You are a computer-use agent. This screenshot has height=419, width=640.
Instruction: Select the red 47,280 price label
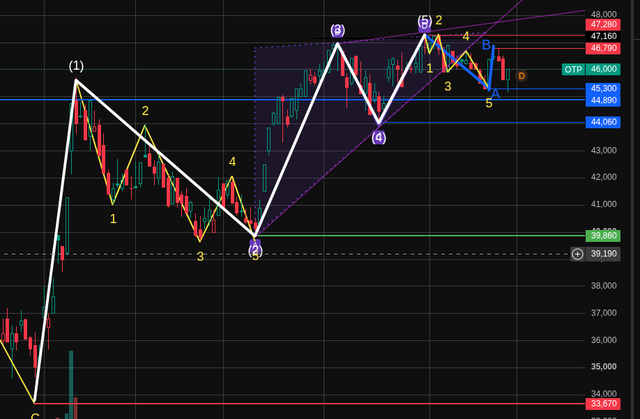click(603, 24)
